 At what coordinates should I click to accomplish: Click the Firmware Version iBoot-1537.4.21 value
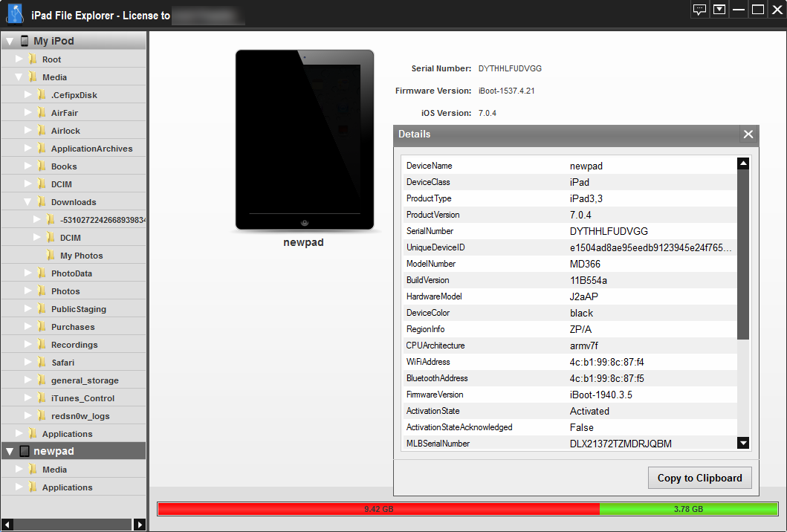tap(506, 91)
